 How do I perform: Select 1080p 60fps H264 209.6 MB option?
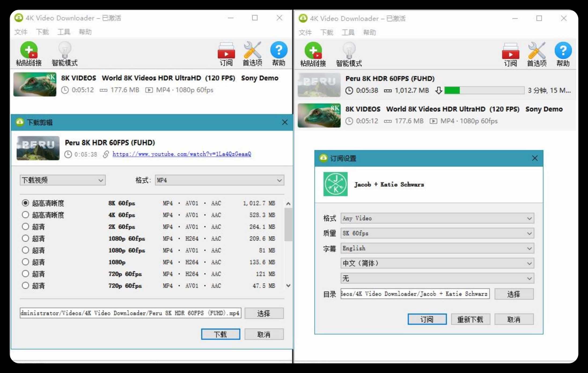point(25,238)
